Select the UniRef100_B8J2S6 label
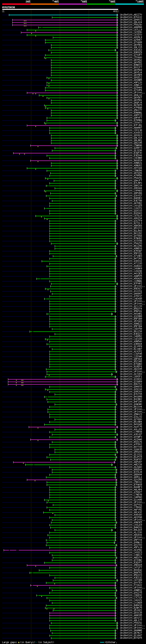The image size is (146, 644). coord(131,331)
